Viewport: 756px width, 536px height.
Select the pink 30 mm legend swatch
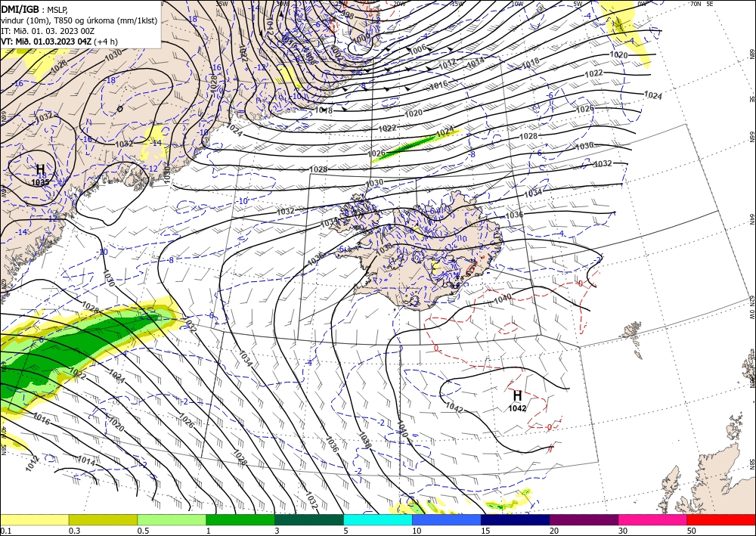point(652,519)
